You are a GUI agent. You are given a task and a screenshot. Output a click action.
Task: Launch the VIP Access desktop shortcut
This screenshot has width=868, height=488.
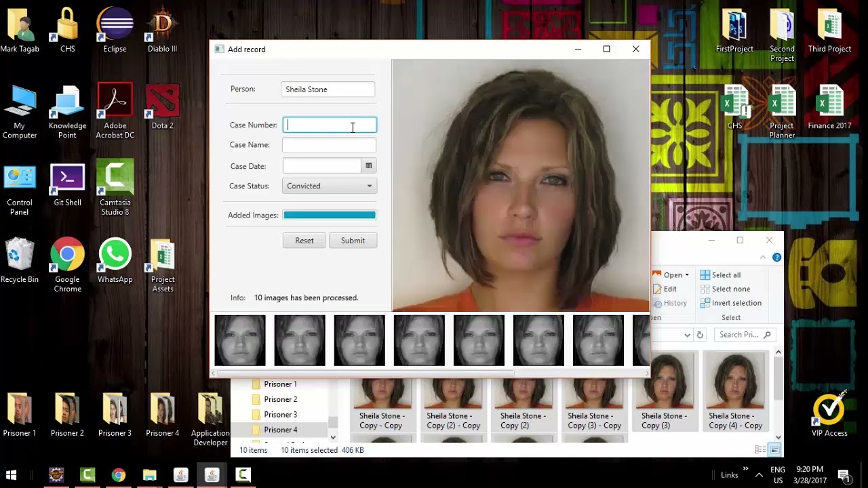(x=829, y=413)
